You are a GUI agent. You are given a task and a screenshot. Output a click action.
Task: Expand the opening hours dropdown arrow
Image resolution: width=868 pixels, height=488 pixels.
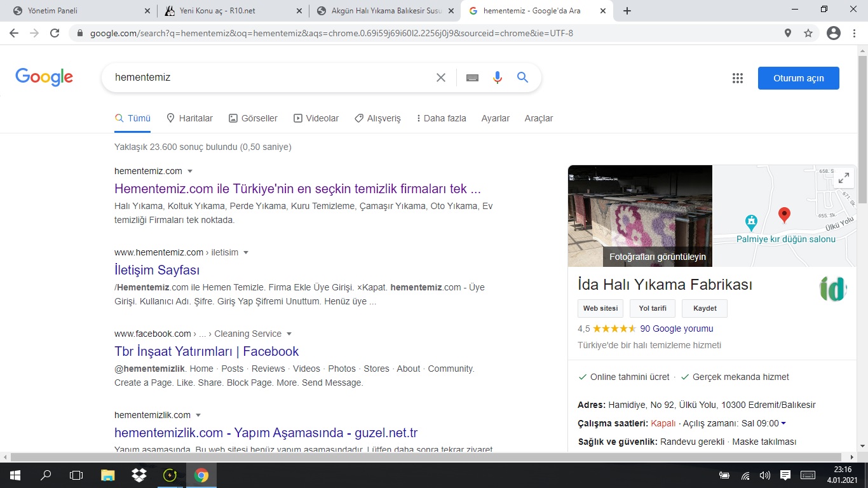783,423
